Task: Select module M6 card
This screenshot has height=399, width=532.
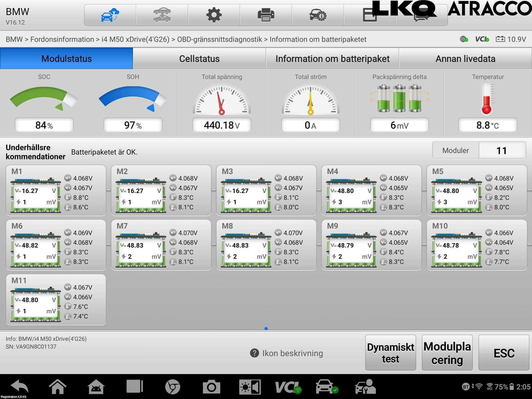Action: pyautogui.click(x=56, y=245)
